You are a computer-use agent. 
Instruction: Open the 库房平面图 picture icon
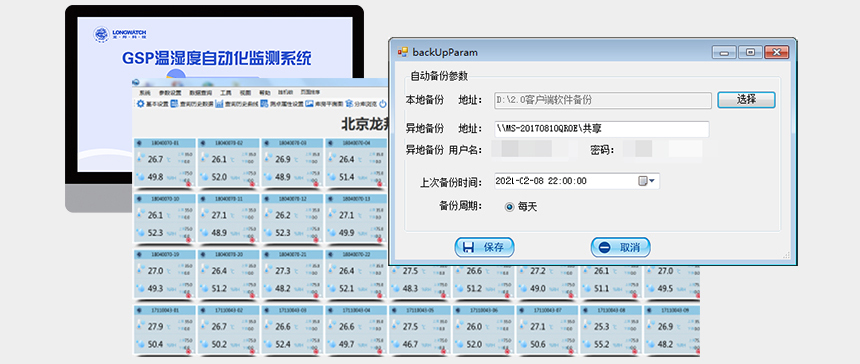pyautogui.click(x=309, y=104)
